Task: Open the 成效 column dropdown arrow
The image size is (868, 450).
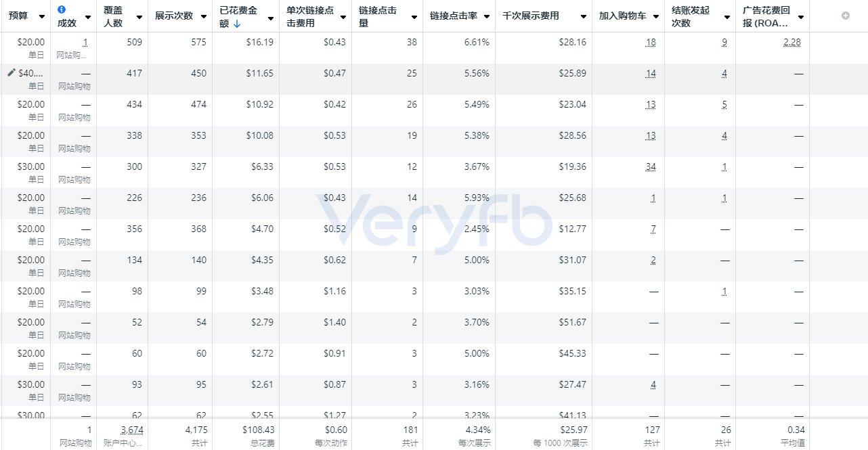Action: [88, 17]
